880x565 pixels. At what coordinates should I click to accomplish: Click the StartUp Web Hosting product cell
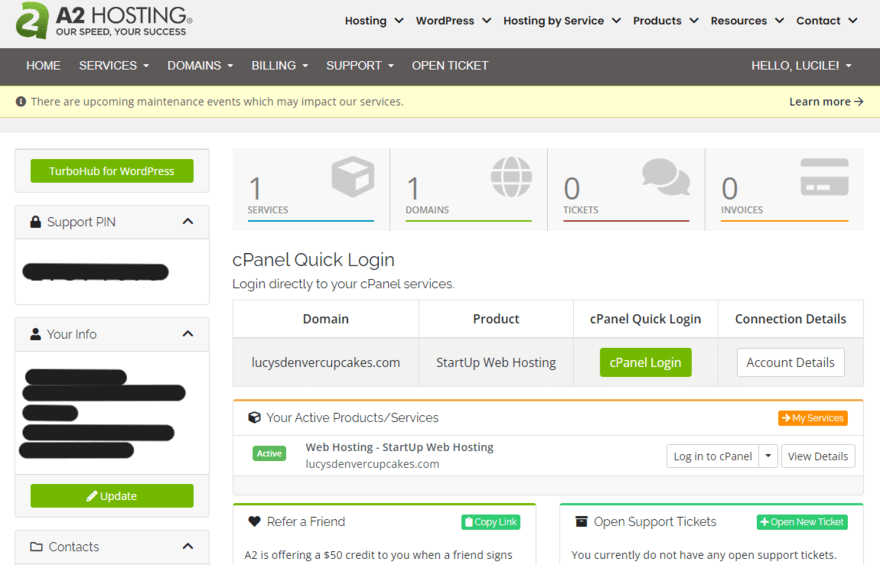tap(496, 362)
